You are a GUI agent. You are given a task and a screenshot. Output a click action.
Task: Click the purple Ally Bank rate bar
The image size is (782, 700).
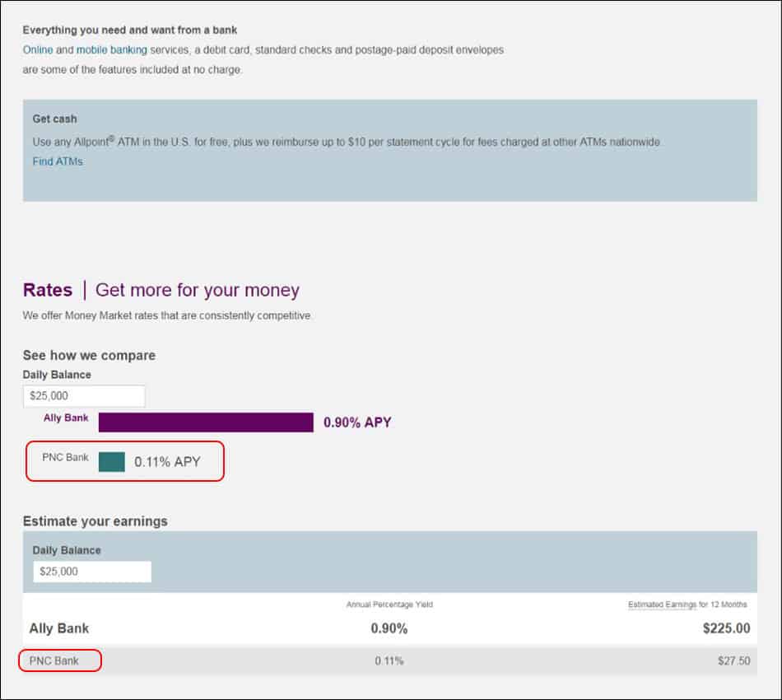point(206,422)
